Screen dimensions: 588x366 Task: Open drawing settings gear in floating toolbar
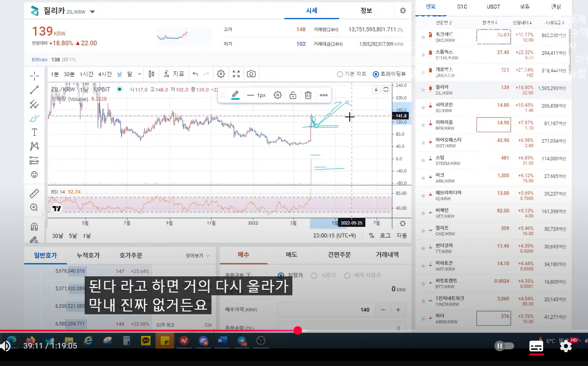[x=278, y=95]
